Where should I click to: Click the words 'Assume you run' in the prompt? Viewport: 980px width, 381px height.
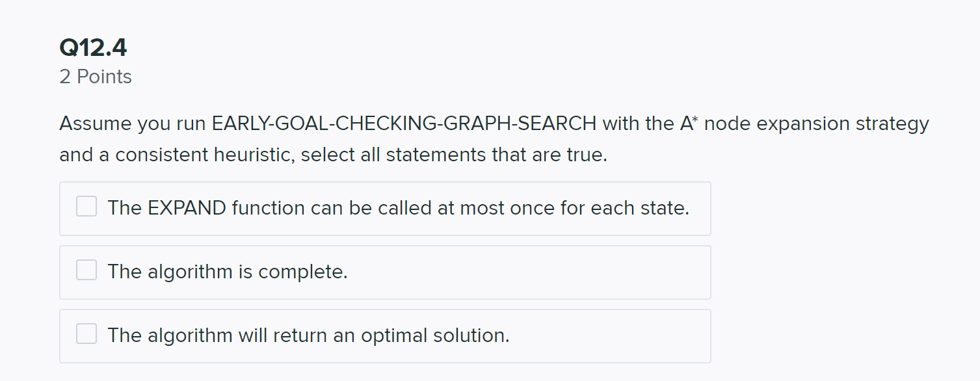132,124
